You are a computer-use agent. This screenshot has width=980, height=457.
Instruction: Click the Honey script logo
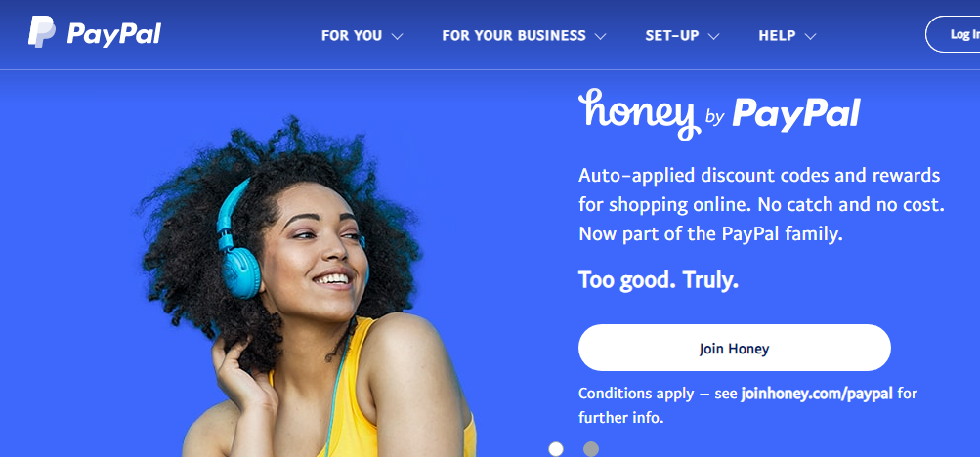coord(636,113)
